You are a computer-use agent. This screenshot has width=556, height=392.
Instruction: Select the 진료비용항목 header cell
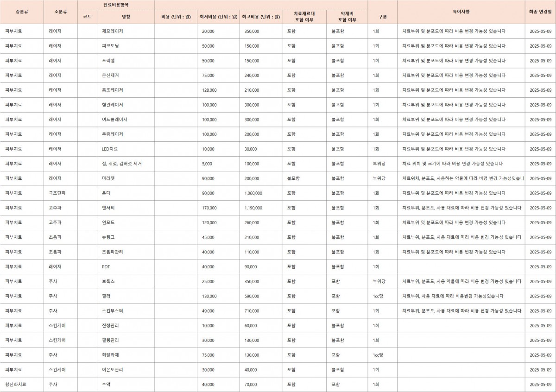tap(116, 4)
